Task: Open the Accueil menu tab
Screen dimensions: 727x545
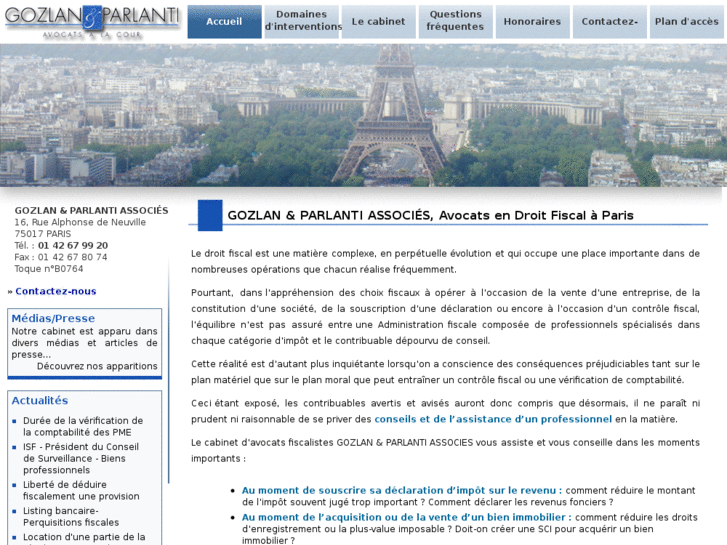Action: tap(224, 21)
